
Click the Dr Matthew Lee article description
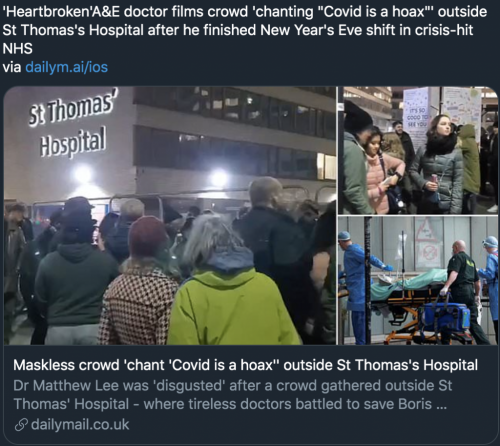[x=233, y=395]
